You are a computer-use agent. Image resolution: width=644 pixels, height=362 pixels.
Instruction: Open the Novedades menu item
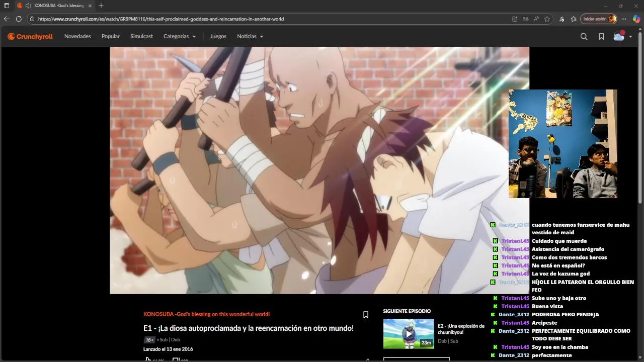click(x=77, y=36)
